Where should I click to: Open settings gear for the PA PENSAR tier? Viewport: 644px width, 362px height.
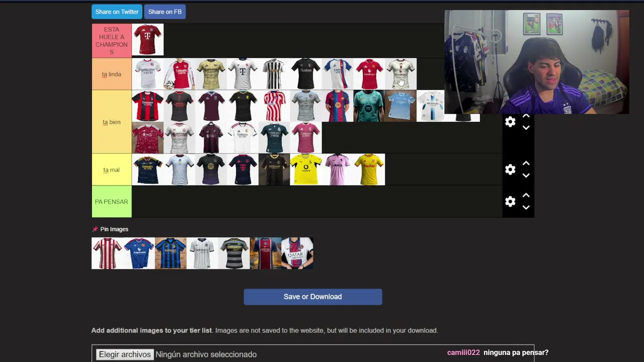pos(510,202)
